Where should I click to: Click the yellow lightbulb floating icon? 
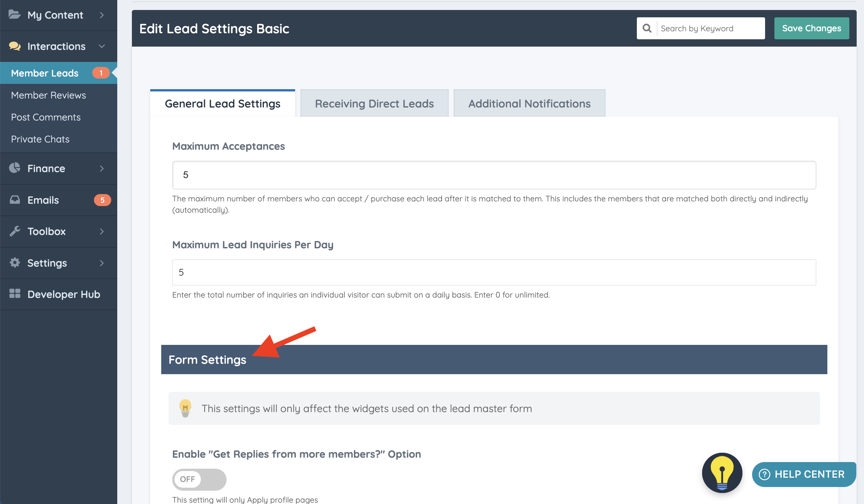coord(722,473)
